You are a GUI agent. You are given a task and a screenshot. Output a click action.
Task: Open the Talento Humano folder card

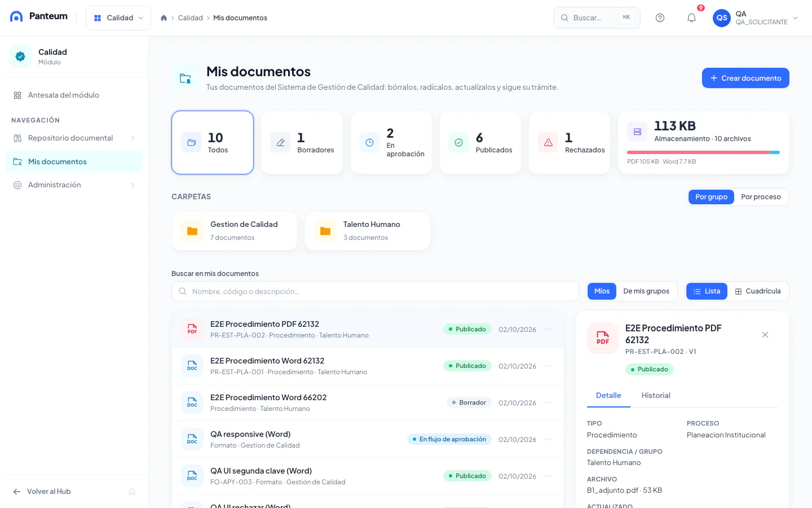(x=368, y=231)
